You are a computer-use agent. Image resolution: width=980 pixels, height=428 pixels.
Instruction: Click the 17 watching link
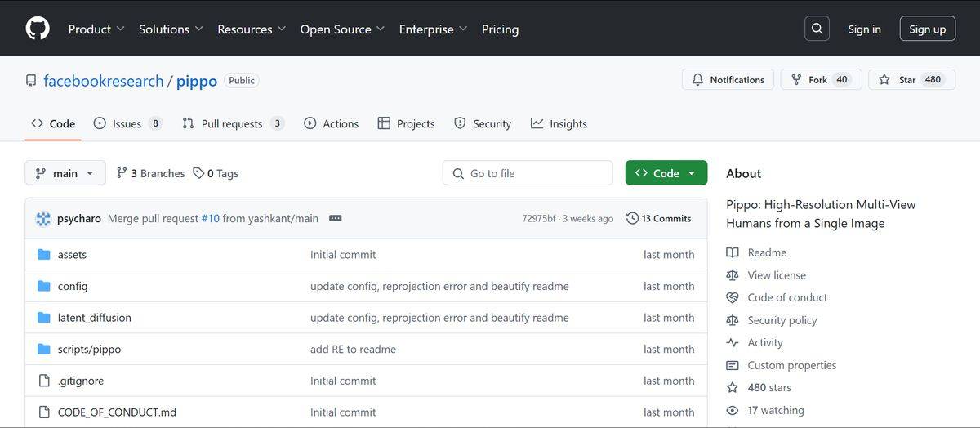776,410
